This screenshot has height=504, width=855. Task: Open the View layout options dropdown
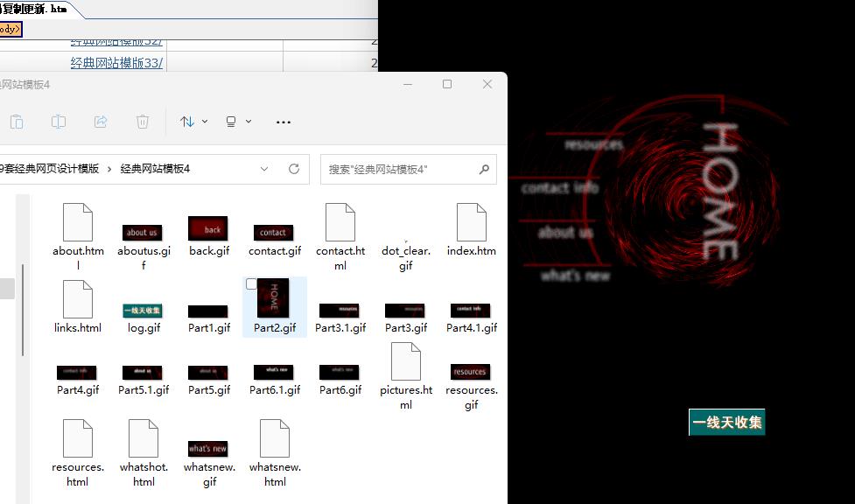click(x=239, y=122)
